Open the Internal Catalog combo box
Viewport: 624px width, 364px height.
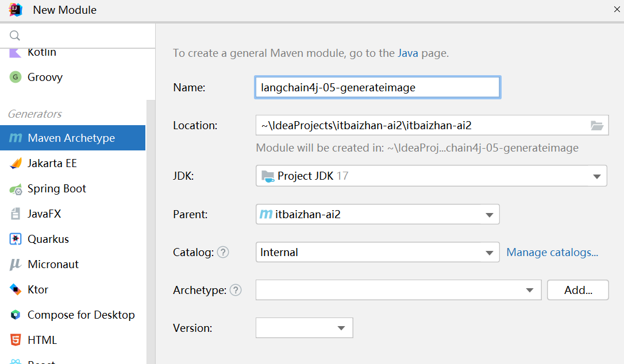(378, 252)
